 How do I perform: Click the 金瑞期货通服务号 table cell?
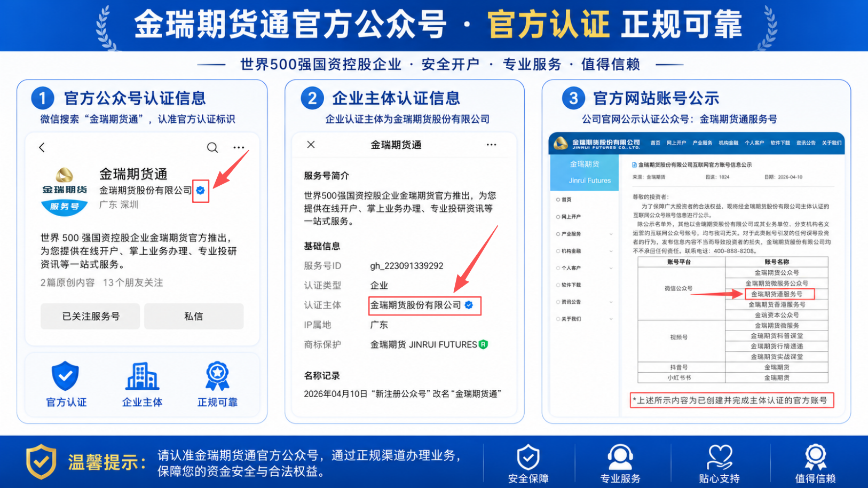pos(777,294)
